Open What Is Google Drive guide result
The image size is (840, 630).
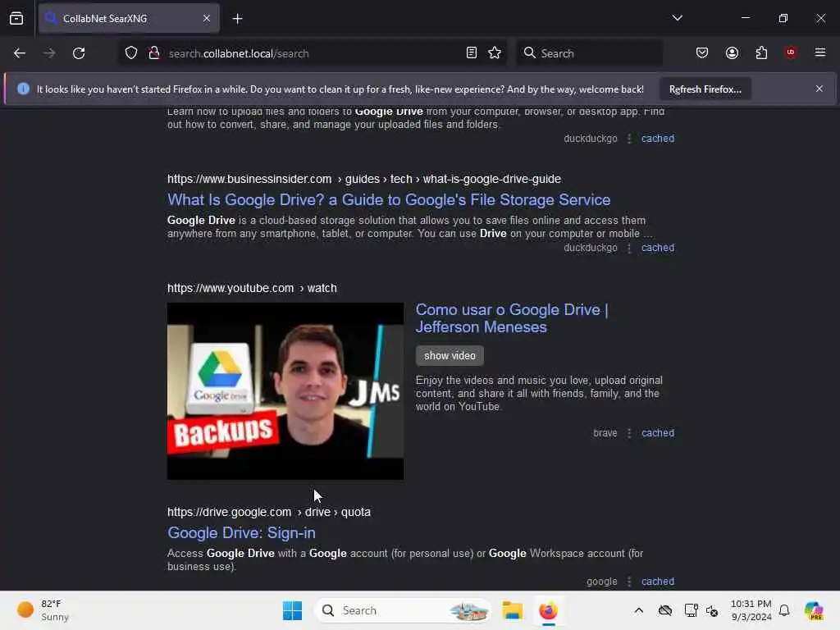click(389, 200)
